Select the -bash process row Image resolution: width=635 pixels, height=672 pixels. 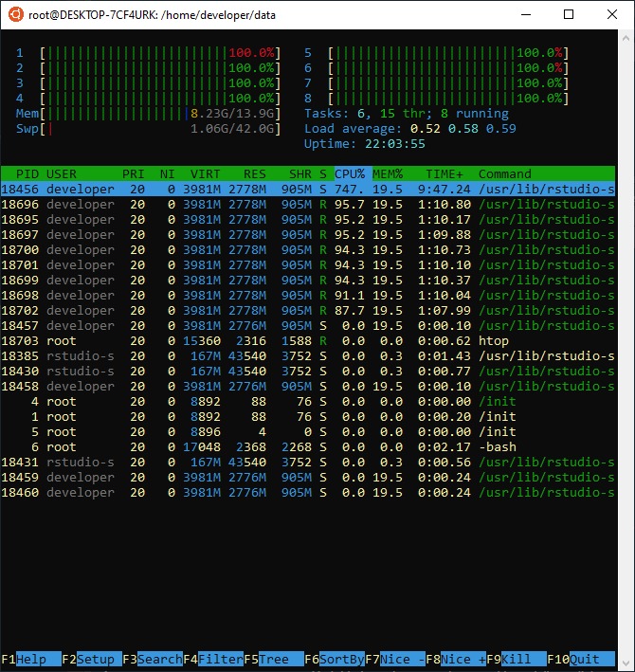pos(308,447)
